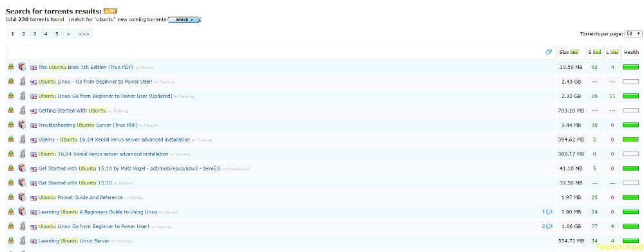
Task: Click download icon for Learning Ubuntu Linux Server
Action: pos(11,240)
